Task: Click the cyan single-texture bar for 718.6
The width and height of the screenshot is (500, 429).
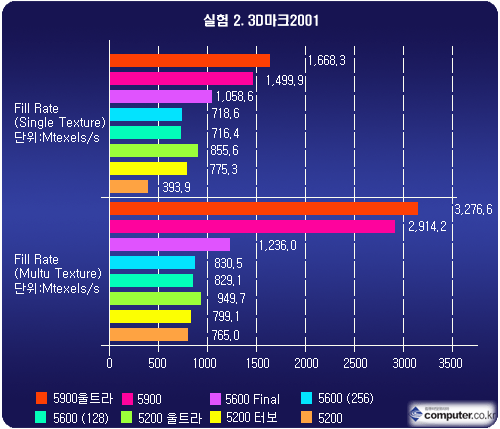Action: coord(146,115)
